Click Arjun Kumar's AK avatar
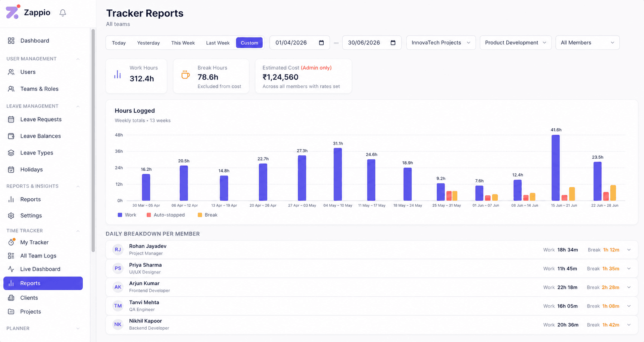Image resolution: width=644 pixels, height=342 pixels. click(x=118, y=287)
